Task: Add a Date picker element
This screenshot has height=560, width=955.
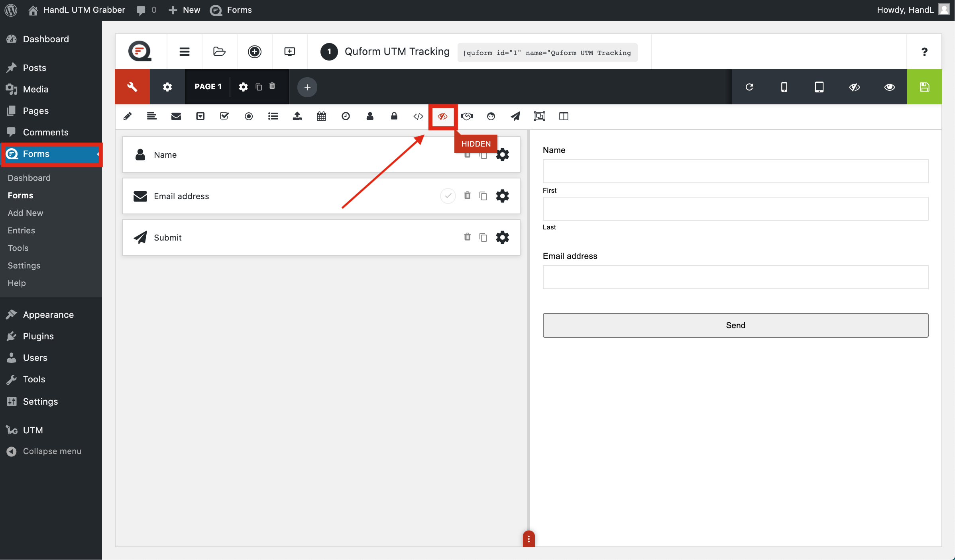Action: (322, 116)
